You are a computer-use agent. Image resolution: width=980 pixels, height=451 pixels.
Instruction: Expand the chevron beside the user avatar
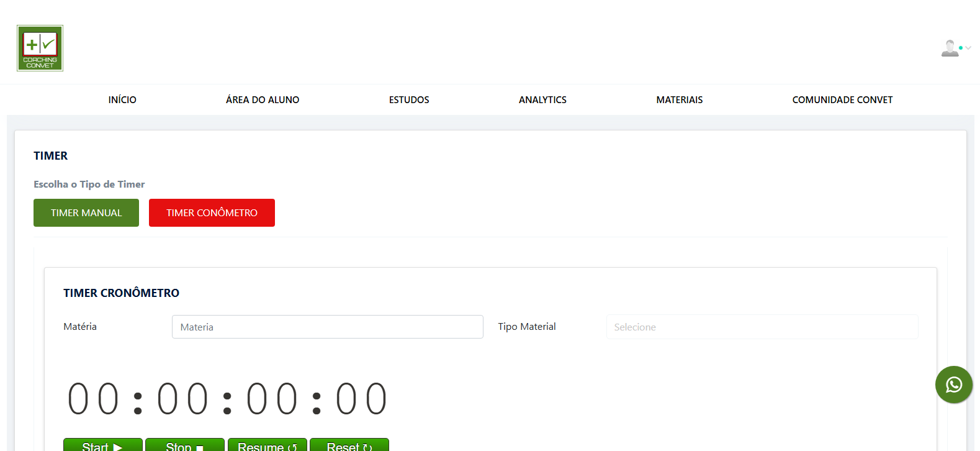[968, 48]
